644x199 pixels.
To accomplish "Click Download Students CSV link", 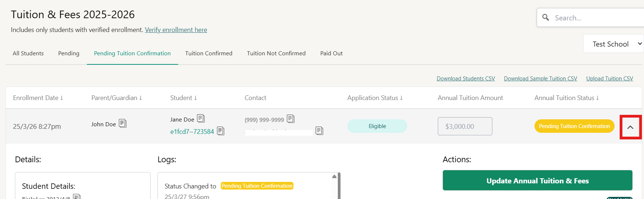I will pos(465,79).
